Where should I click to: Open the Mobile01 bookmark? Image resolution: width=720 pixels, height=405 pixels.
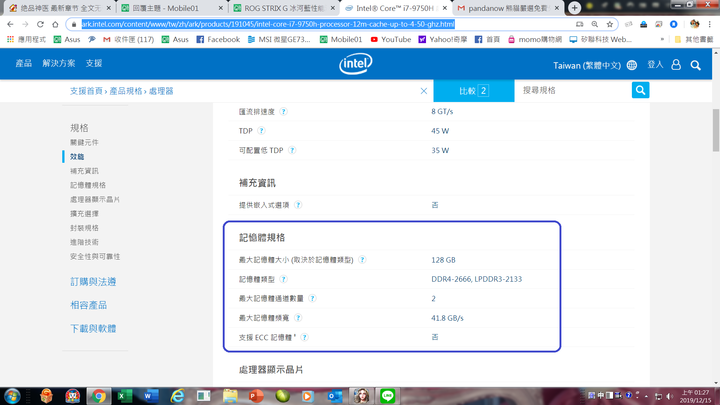pyautogui.click(x=341, y=39)
